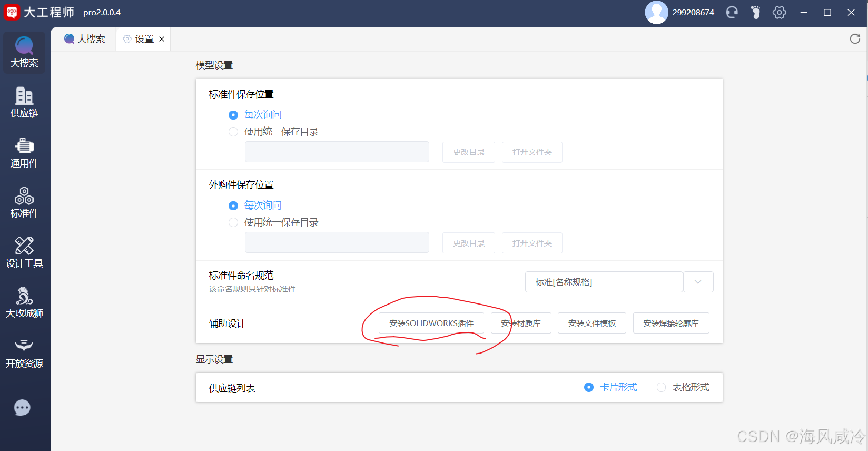
Task: Open the 大攻城狮 sidebar section
Action: tap(24, 303)
